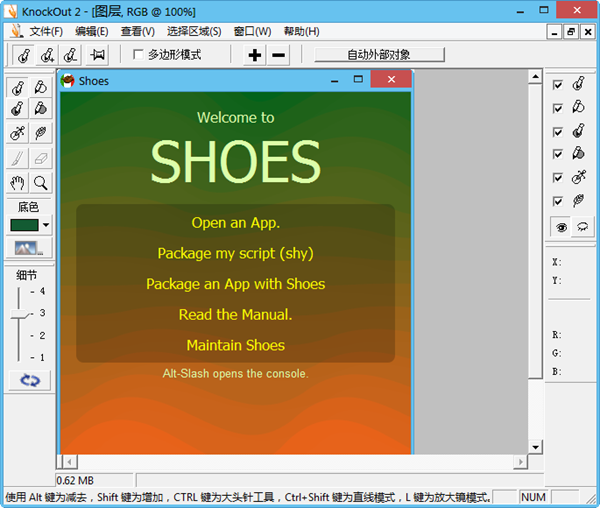Toggle syringe visibility checkbox in right panel
Image resolution: width=600 pixels, height=508 pixels.
coord(558,178)
